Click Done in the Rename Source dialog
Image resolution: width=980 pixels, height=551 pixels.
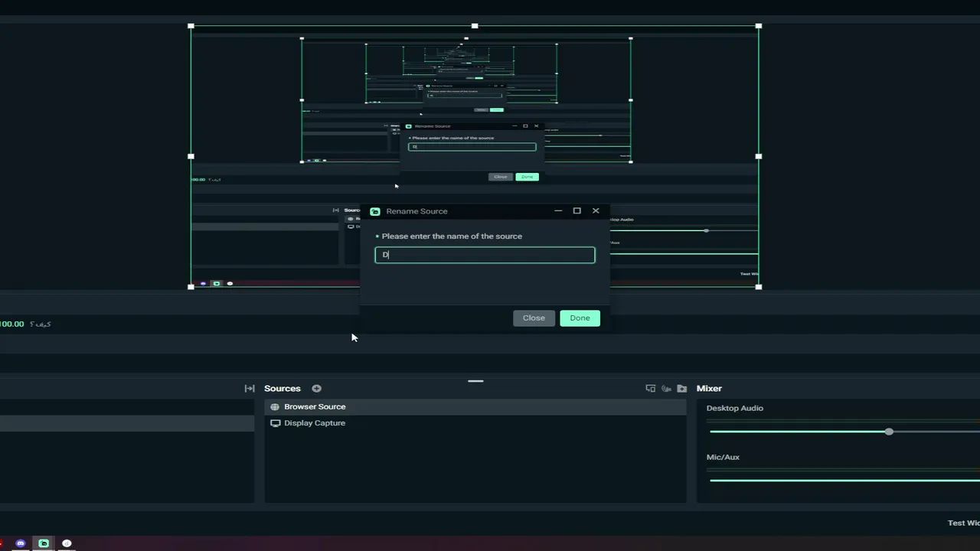click(x=580, y=318)
